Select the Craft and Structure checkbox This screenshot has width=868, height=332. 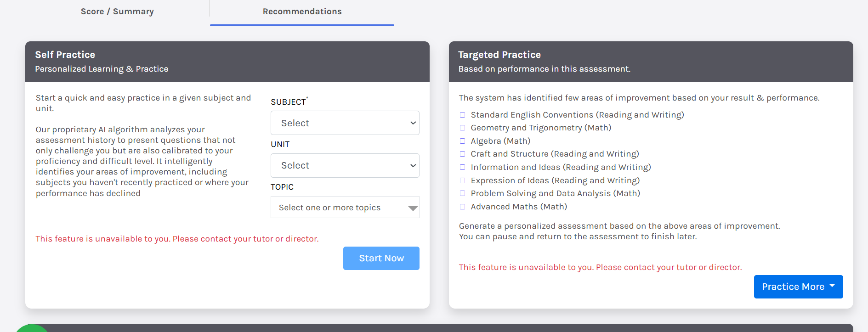[x=462, y=154]
